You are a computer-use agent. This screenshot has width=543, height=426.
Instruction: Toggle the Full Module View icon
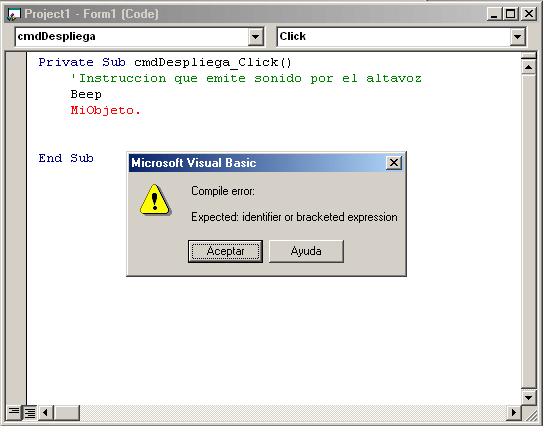click(x=30, y=412)
